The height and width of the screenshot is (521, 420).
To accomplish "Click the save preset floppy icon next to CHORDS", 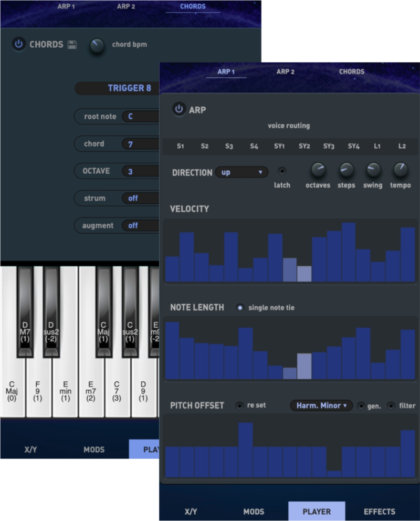I will tap(72, 45).
